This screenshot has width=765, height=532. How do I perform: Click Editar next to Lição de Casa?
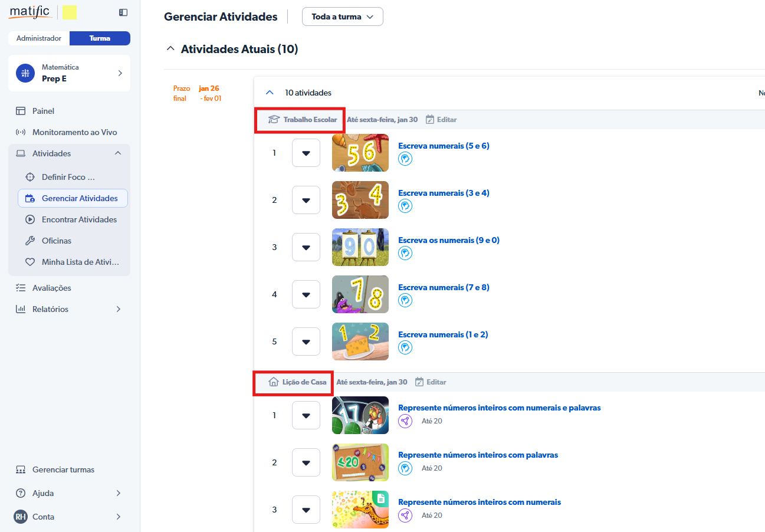pyautogui.click(x=436, y=382)
